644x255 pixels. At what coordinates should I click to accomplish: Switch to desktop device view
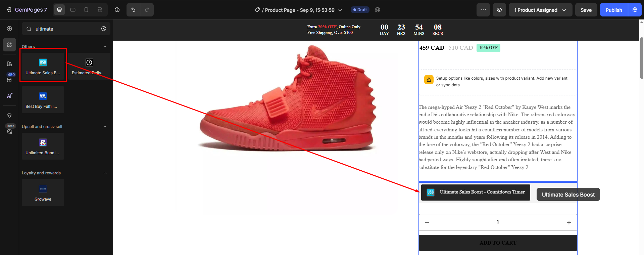pos(59,10)
